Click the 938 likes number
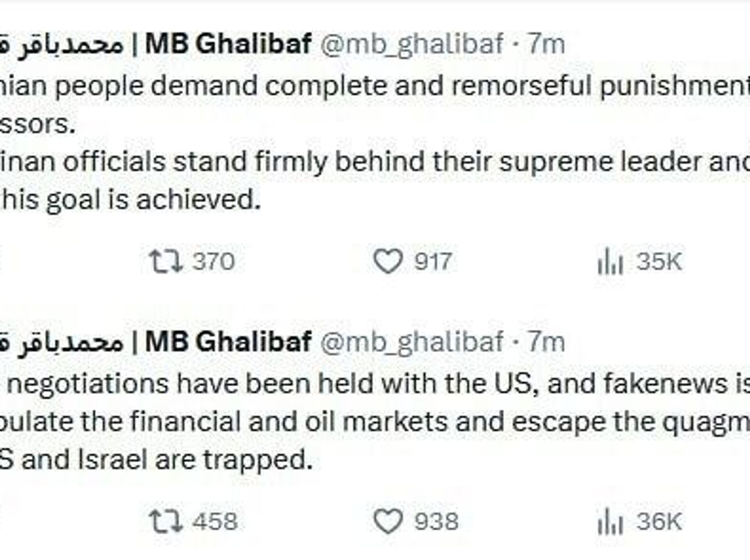 point(436,521)
